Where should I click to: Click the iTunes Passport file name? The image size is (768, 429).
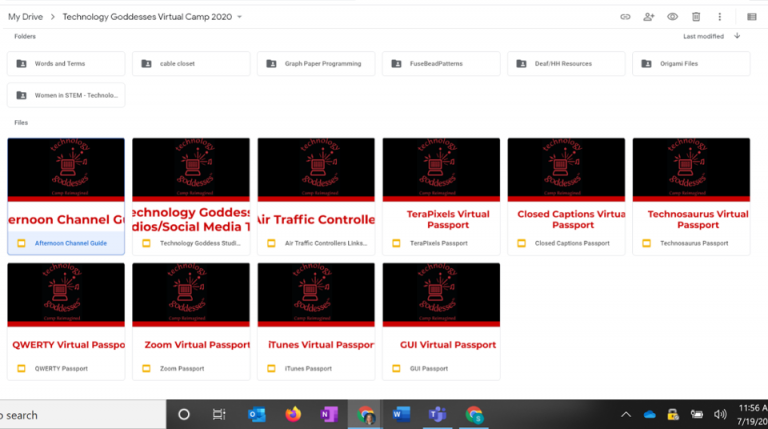point(308,368)
